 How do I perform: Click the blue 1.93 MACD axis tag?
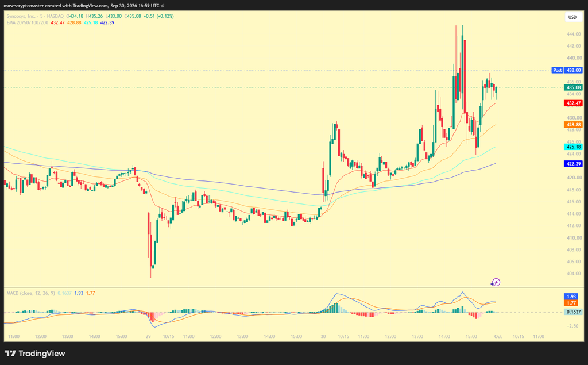(571, 297)
